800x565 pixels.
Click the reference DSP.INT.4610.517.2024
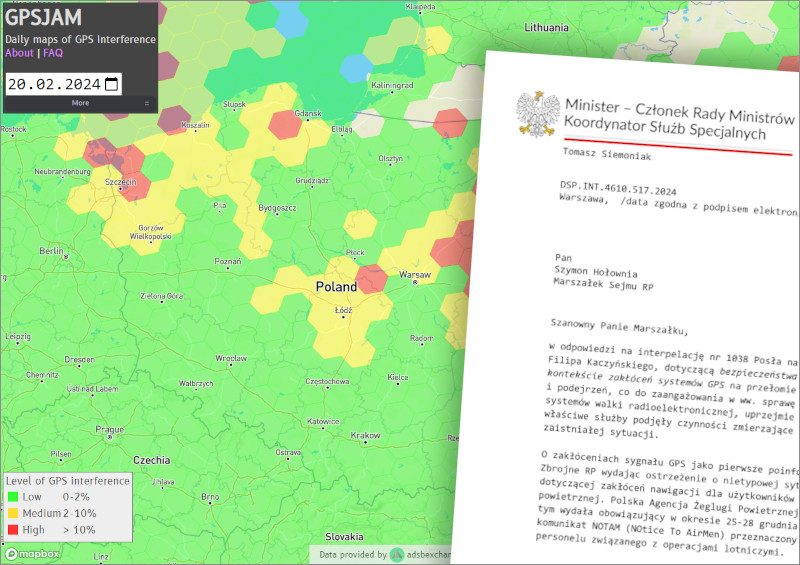[x=618, y=188]
